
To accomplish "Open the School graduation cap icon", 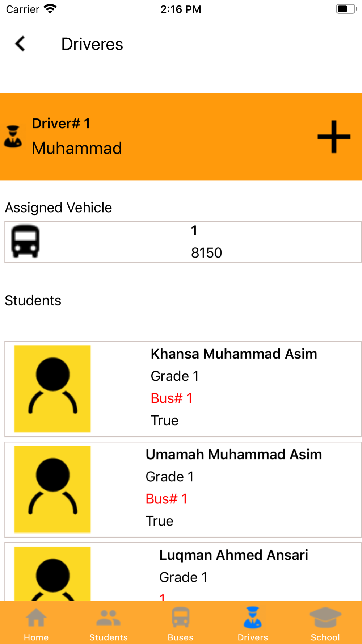I will tap(325, 617).
